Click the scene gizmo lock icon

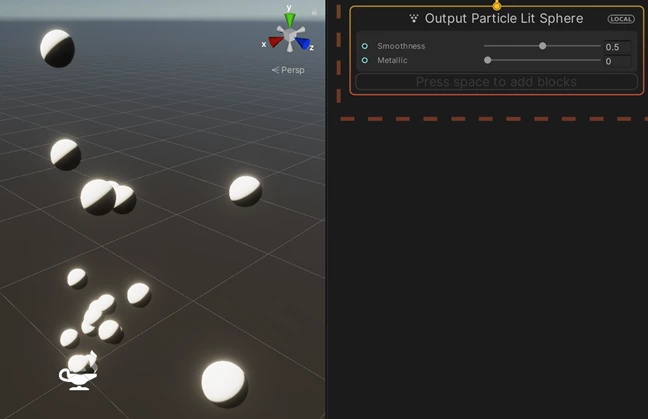point(314,12)
